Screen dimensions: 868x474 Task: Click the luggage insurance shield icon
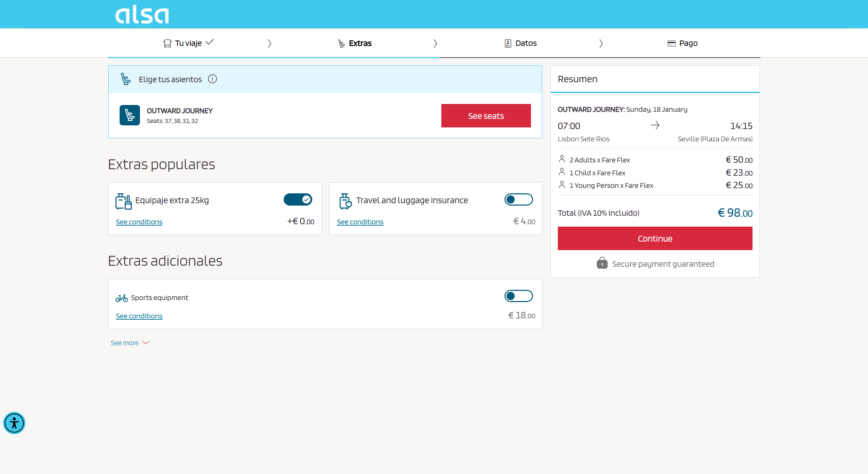point(345,201)
